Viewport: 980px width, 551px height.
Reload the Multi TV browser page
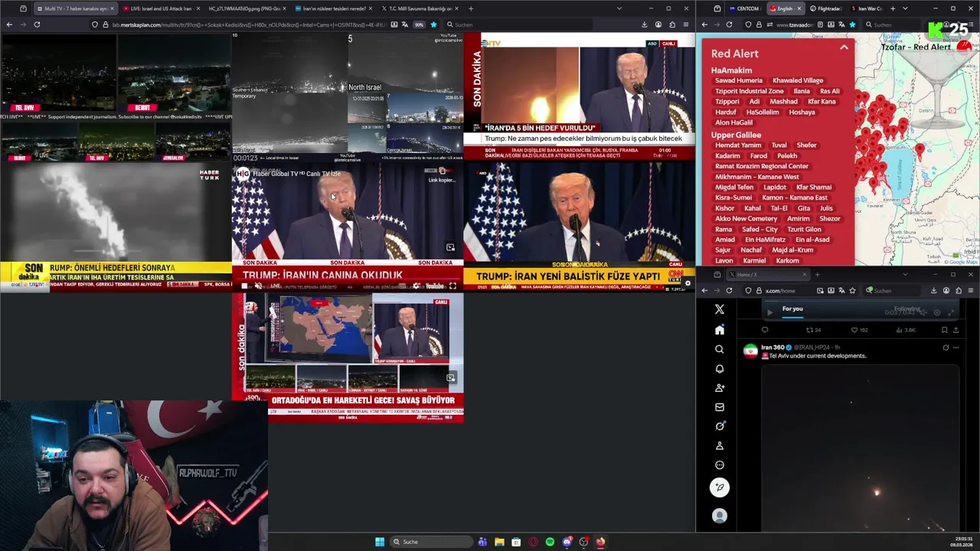click(x=36, y=24)
